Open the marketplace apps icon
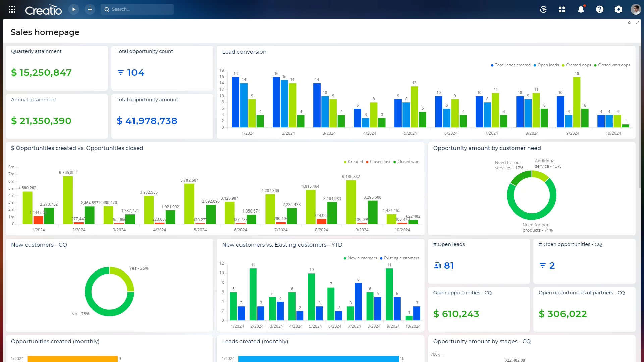Image resolution: width=644 pixels, height=362 pixels. [x=562, y=9]
